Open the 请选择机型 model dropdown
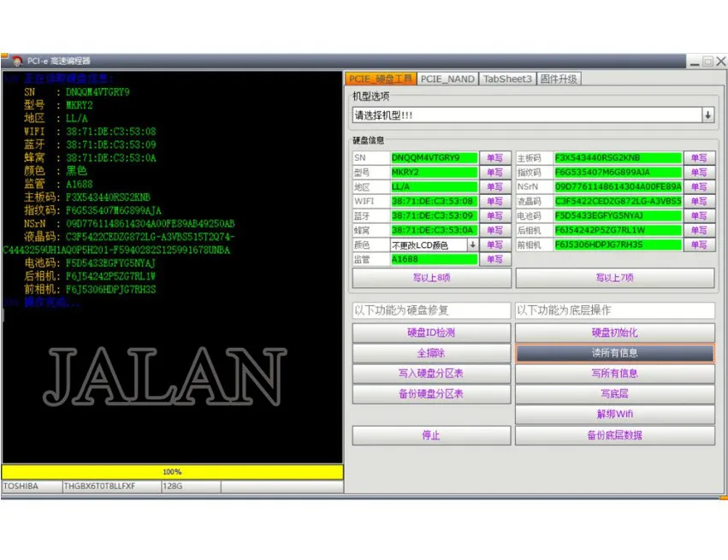728x560 pixels. tap(707, 115)
